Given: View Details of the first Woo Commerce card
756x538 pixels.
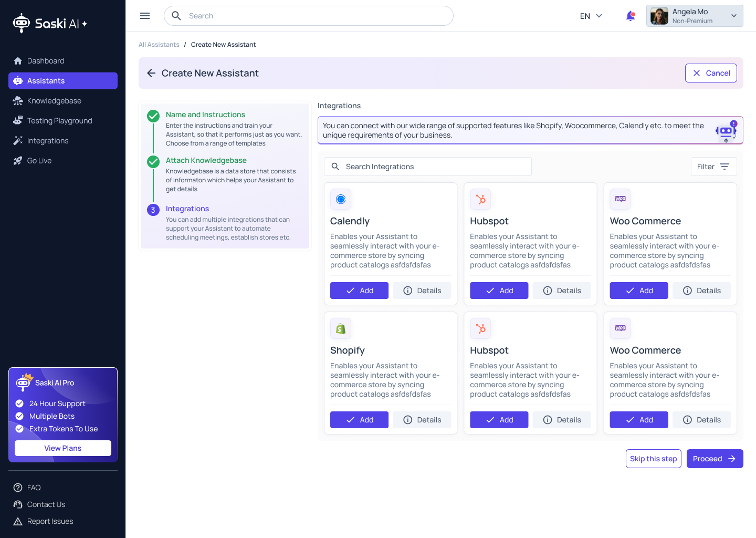Looking at the screenshot, I should (x=702, y=291).
